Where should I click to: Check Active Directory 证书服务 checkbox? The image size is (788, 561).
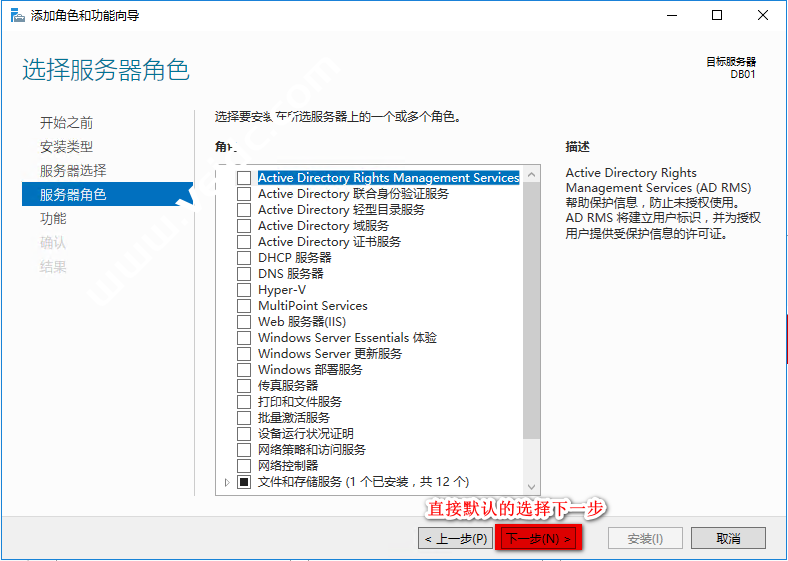(244, 242)
